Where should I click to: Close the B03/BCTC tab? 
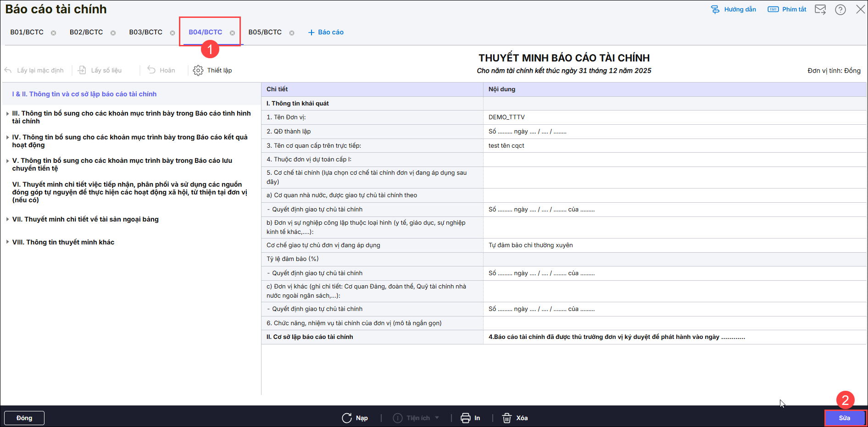click(x=172, y=33)
